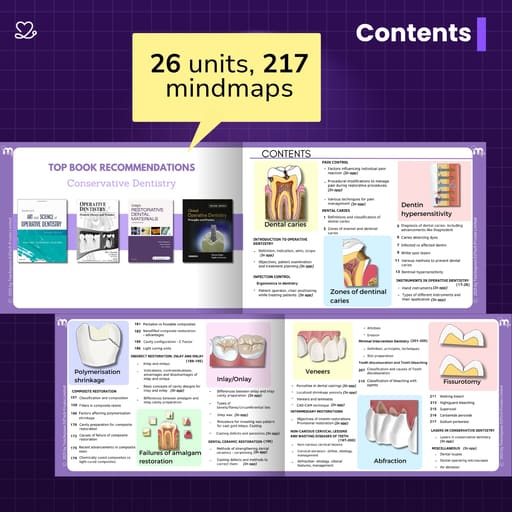This screenshot has height=512, width=512.
Task: Click 'Nightguard bleaching' entry
Action: pyautogui.click(x=457, y=403)
